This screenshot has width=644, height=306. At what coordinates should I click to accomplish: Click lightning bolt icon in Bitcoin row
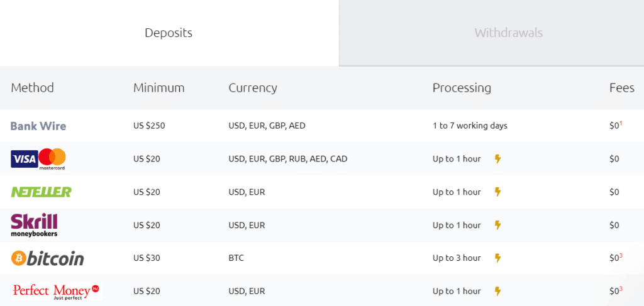(x=497, y=258)
